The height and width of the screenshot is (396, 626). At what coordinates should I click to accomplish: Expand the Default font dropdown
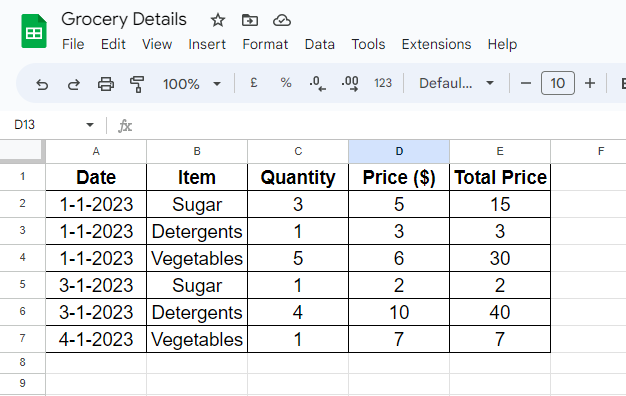pos(456,83)
